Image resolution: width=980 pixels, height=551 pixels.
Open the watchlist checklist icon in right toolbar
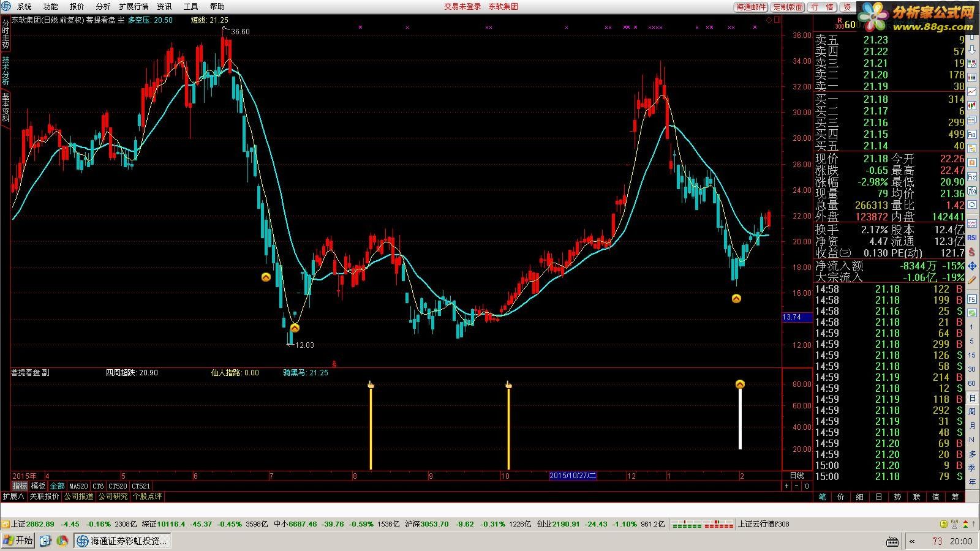(x=972, y=63)
